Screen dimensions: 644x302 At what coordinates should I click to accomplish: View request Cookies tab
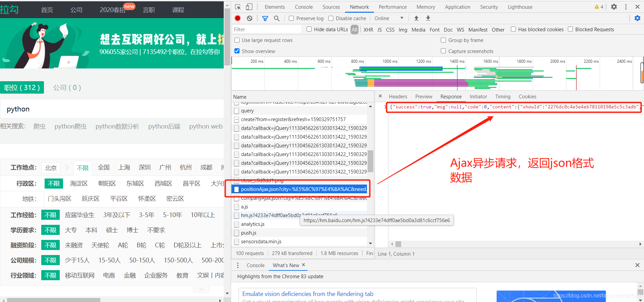click(x=528, y=97)
